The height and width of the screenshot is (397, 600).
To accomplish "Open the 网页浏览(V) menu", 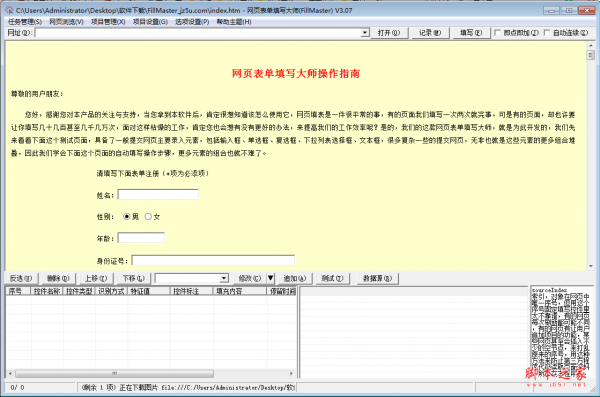I will pos(66,22).
